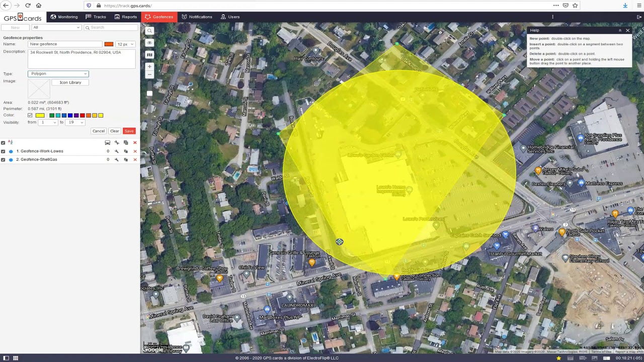Zoom in the map with plus button

pyautogui.click(x=149, y=66)
